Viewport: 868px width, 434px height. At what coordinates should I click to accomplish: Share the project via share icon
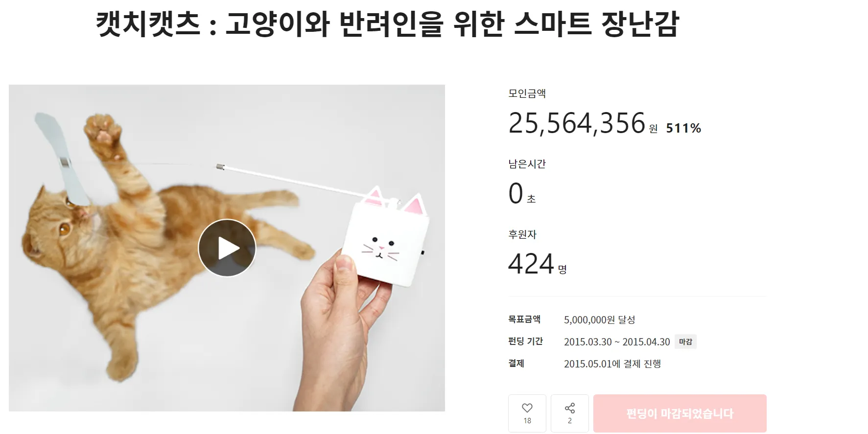point(570,413)
